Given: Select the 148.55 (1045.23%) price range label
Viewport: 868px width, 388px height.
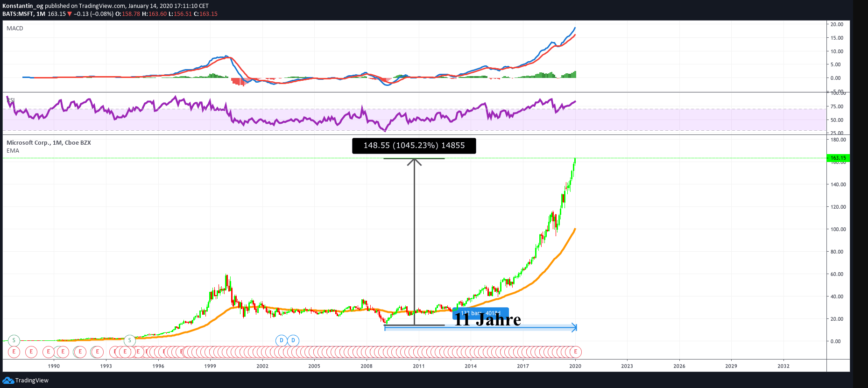Looking at the screenshot, I should (x=414, y=146).
